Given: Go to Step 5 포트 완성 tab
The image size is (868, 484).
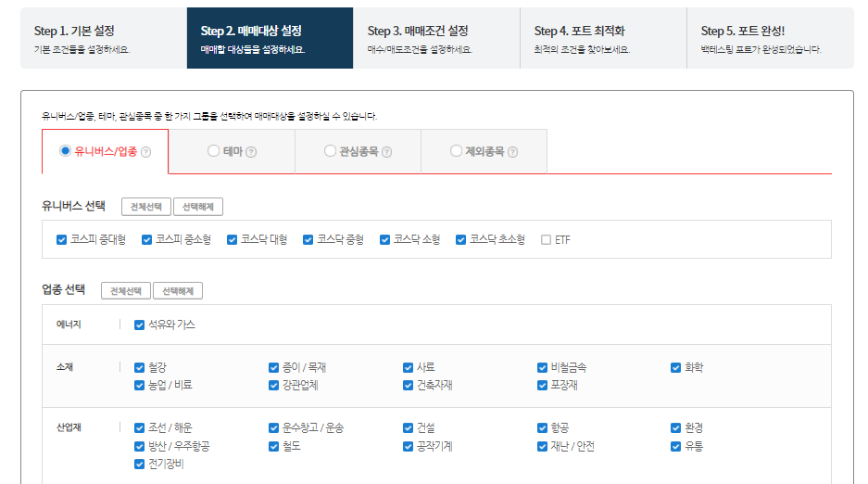Looking at the screenshot, I should [x=770, y=38].
